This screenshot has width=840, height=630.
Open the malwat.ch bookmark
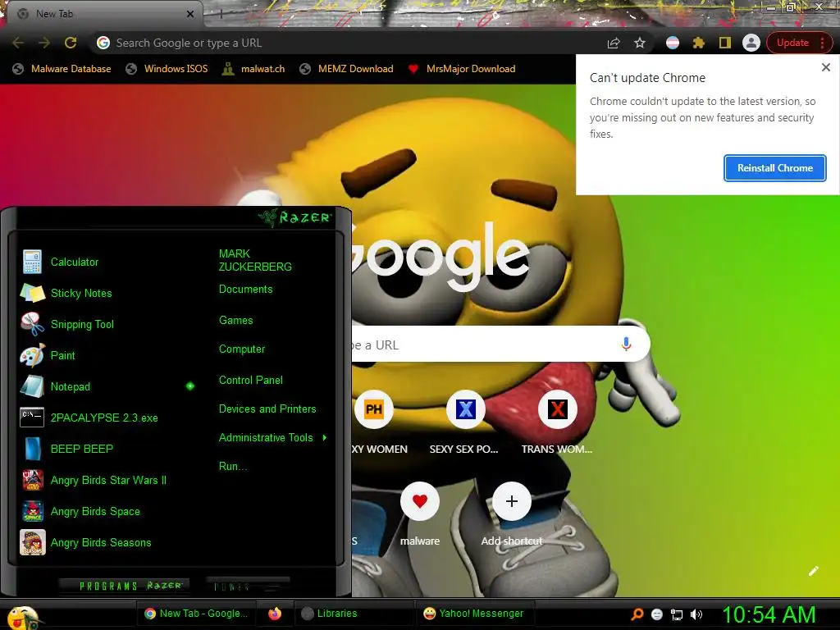(x=254, y=69)
